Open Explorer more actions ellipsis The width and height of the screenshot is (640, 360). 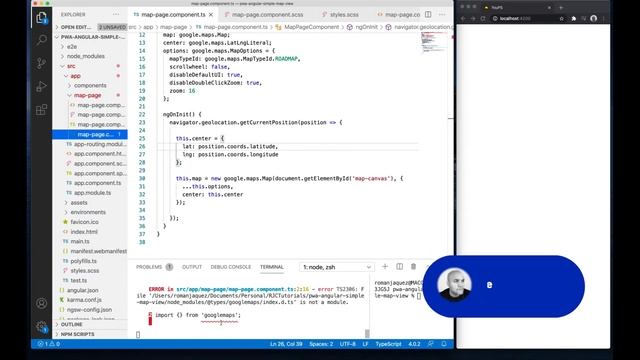(x=116, y=14)
